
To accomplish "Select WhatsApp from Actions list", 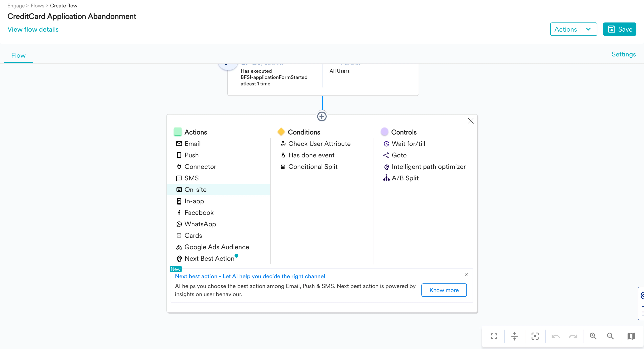I will 200,224.
